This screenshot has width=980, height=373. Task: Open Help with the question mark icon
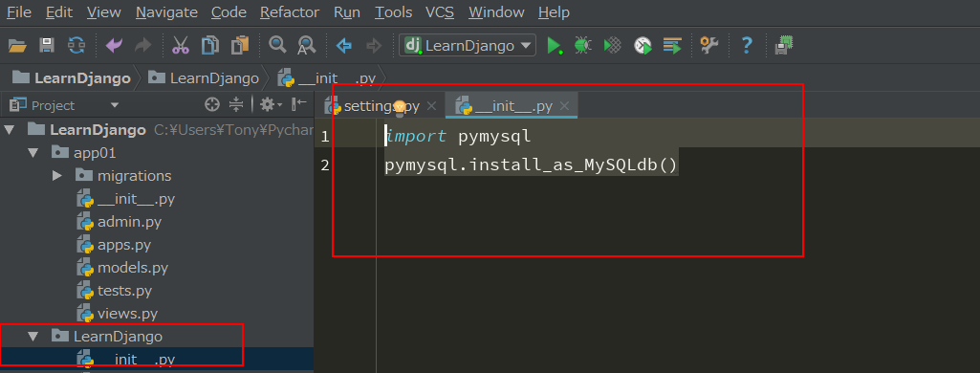tap(747, 45)
